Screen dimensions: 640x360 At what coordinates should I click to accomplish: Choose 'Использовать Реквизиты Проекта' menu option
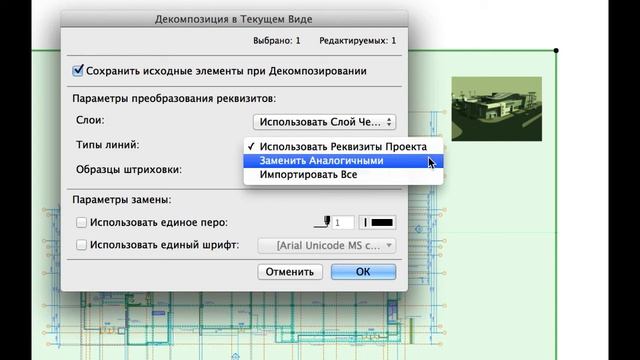click(x=343, y=147)
